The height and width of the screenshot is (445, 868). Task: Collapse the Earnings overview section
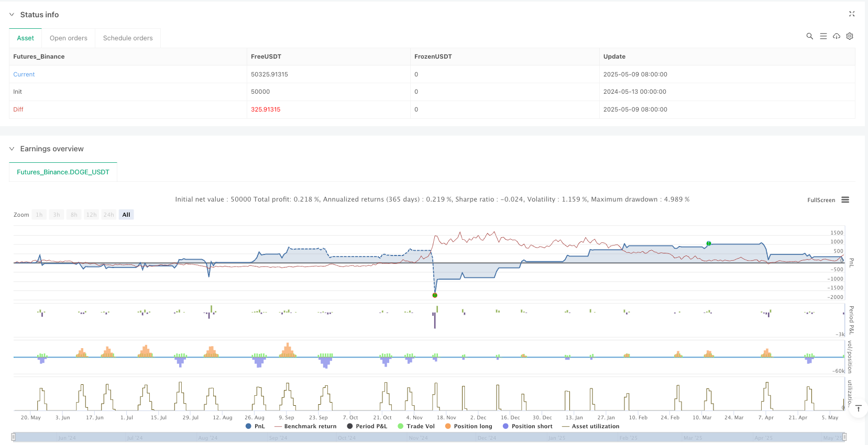(x=12, y=149)
